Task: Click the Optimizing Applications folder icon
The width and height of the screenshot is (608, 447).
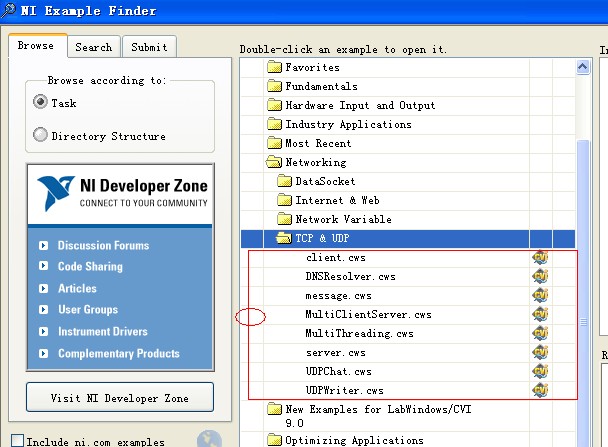Action: click(x=275, y=440)
